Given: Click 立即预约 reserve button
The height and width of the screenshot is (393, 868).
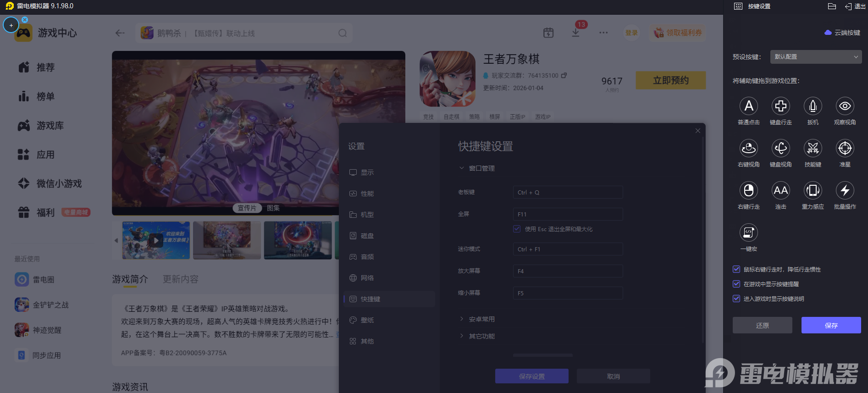Looking at the screenshot, I should click(671, 80).
